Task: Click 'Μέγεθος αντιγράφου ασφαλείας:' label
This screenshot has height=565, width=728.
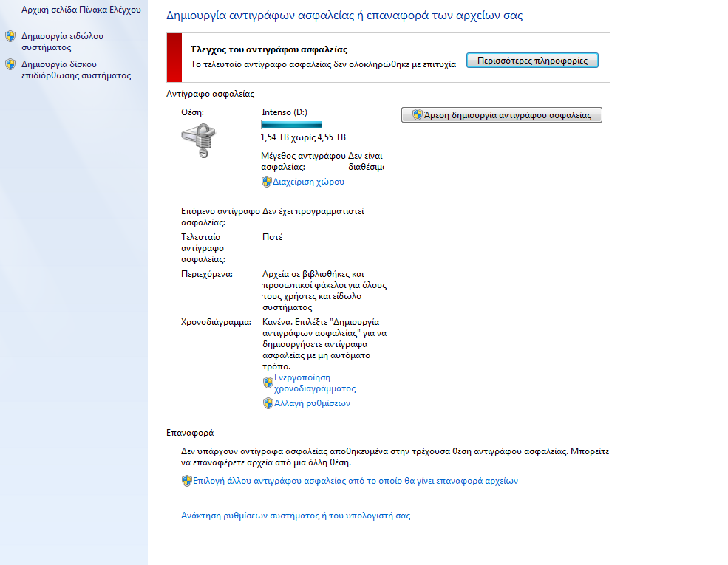Action: (303, 162)
